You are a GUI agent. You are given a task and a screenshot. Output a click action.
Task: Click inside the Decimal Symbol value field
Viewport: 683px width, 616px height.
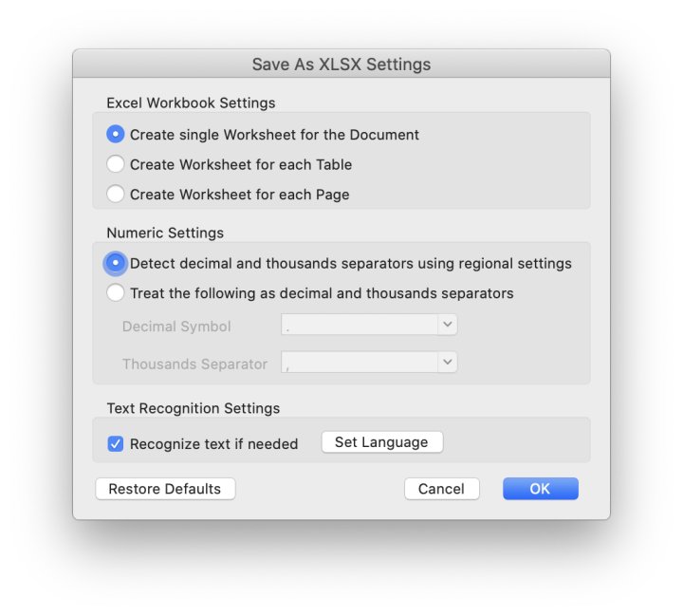[360, 326]
